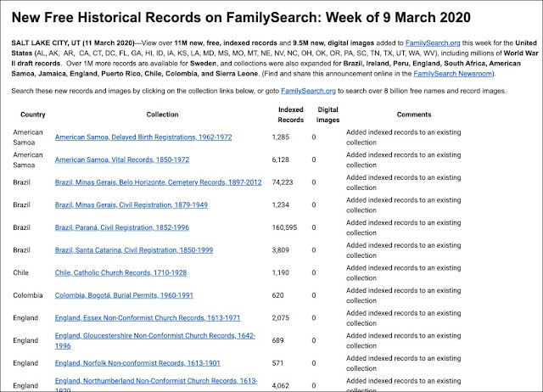This screenshot has height=392, width=543.
Task: Click the Country column header
Action: click(x=33, y=115)
